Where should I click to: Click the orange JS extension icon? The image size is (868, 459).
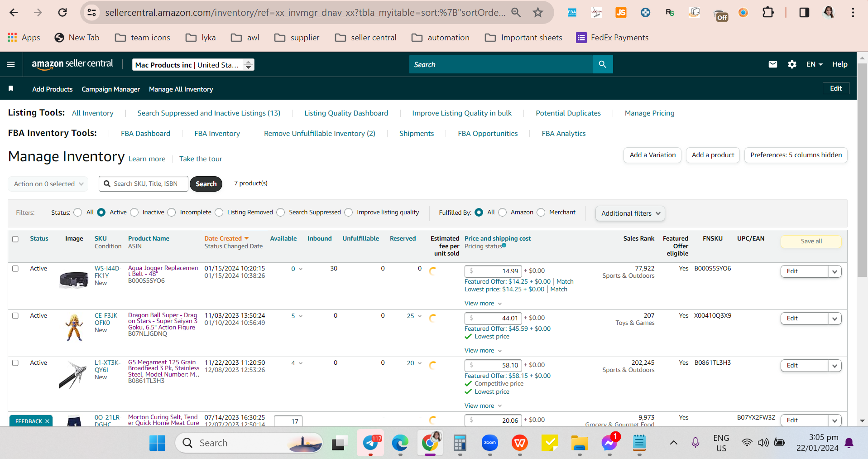click(621, 12)
